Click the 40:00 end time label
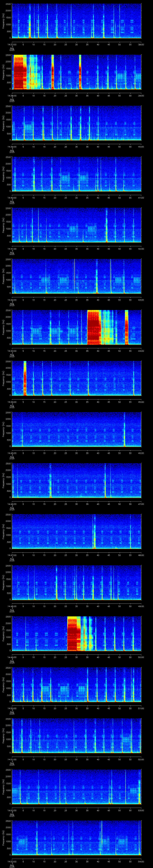This screenshot has width=153, height=868. [x=141, y=147]
